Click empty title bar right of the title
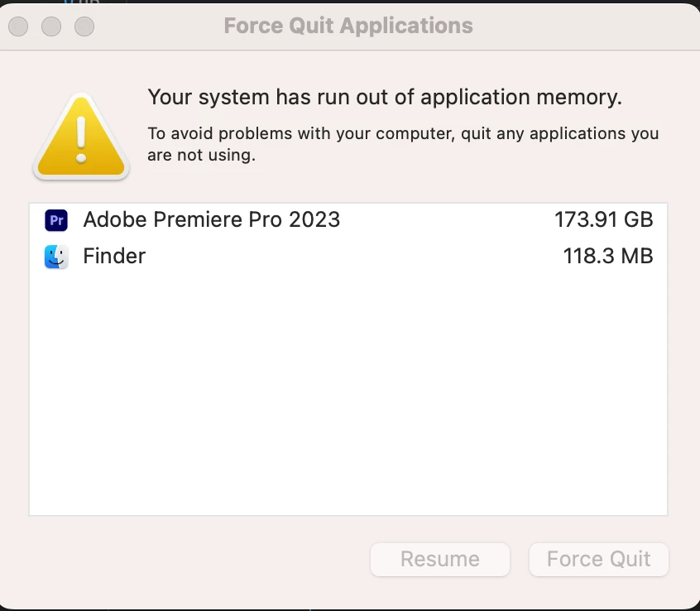Viewport: 700px width, 611px height. 587,26
